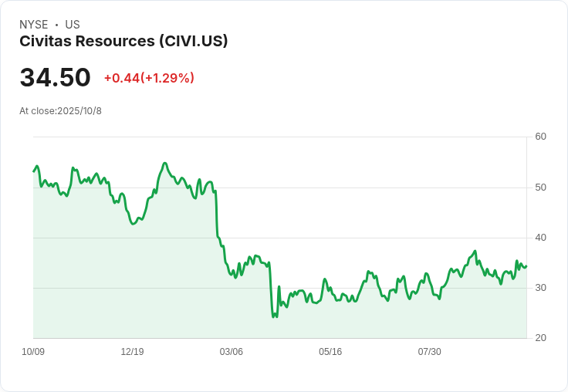
Task: Click the 12/19 date axis label
Action: (132, 352)
